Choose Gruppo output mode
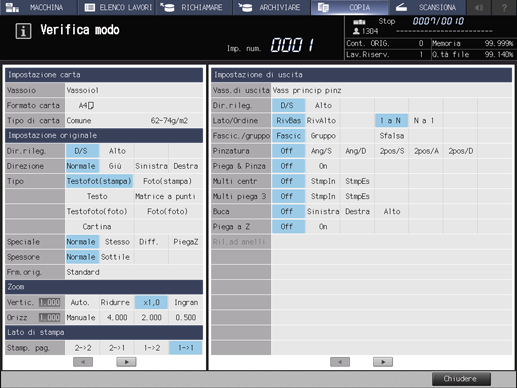The height and width of the screenshot is (388, 517). tap(323, 136)
